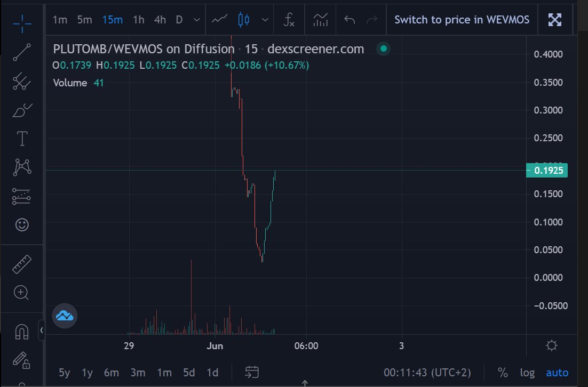Set range to 1m at bottom
Viewport: 588px width, 387px height.
[x=164, y=373]
